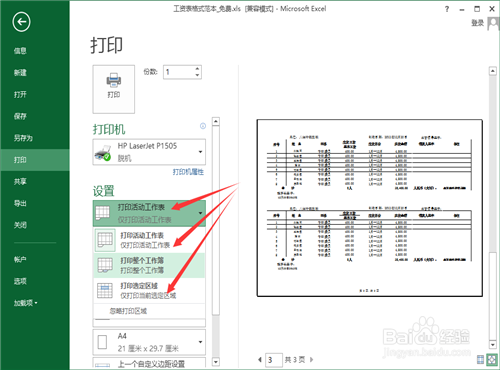500x370 pixels.
Task: Open Share in the sidebar
Action: 20,181
